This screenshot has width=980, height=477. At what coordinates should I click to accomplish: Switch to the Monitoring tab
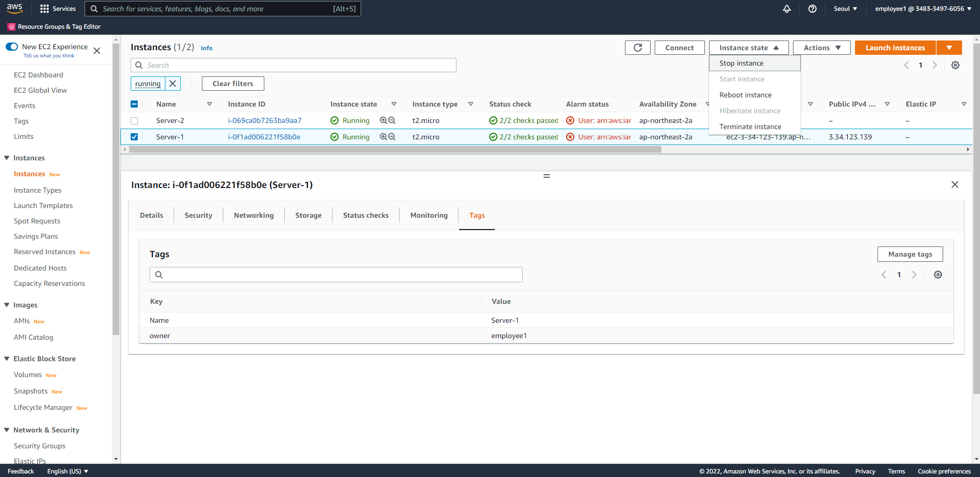(x=429, y=215)
